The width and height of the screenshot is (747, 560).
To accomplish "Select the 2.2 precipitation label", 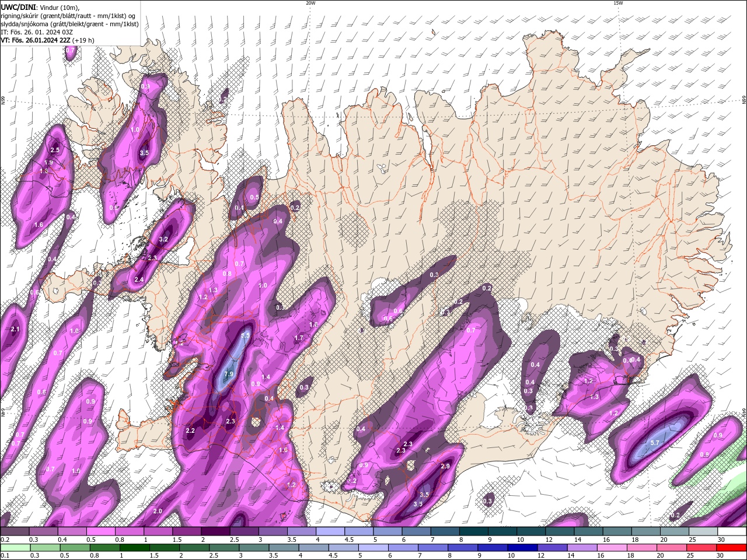I will point(190,430).
